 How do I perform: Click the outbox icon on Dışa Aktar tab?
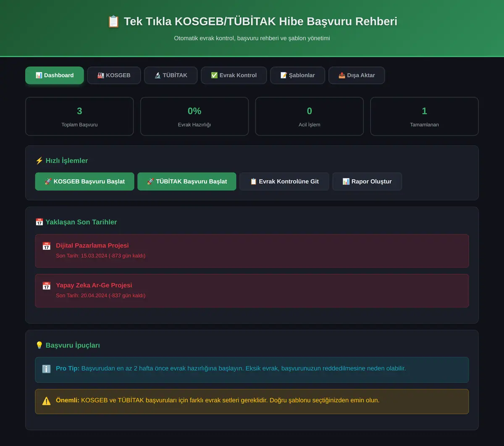pos(342,75)
